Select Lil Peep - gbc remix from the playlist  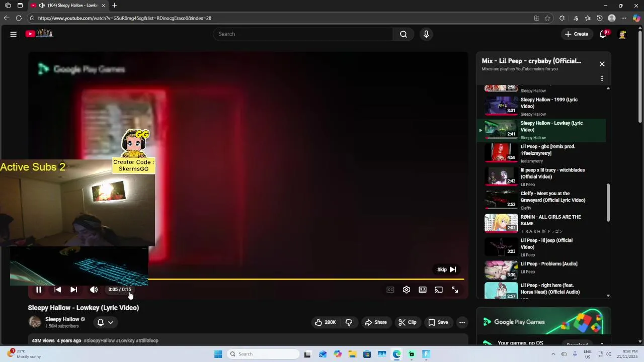[x=541, y=153]
